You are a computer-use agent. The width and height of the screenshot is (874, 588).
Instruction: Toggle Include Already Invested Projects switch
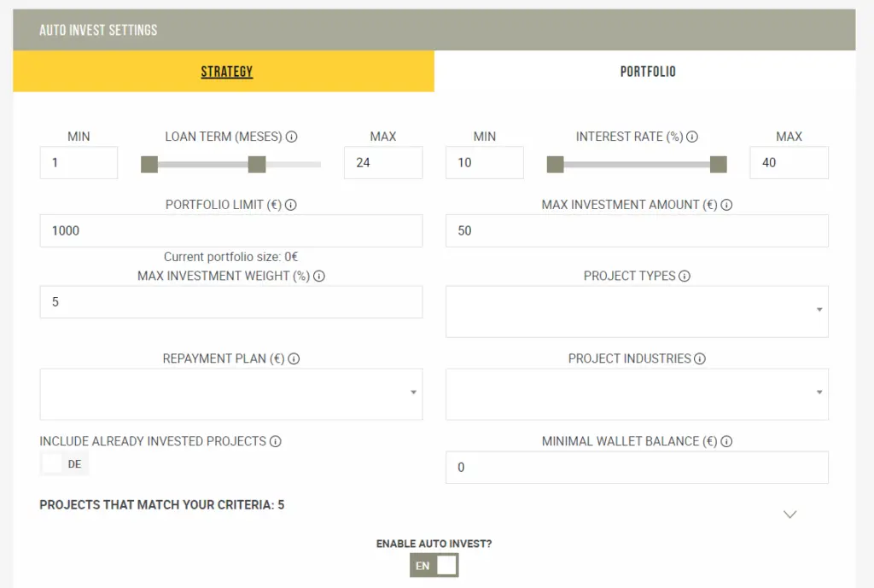tap(64, 463)
